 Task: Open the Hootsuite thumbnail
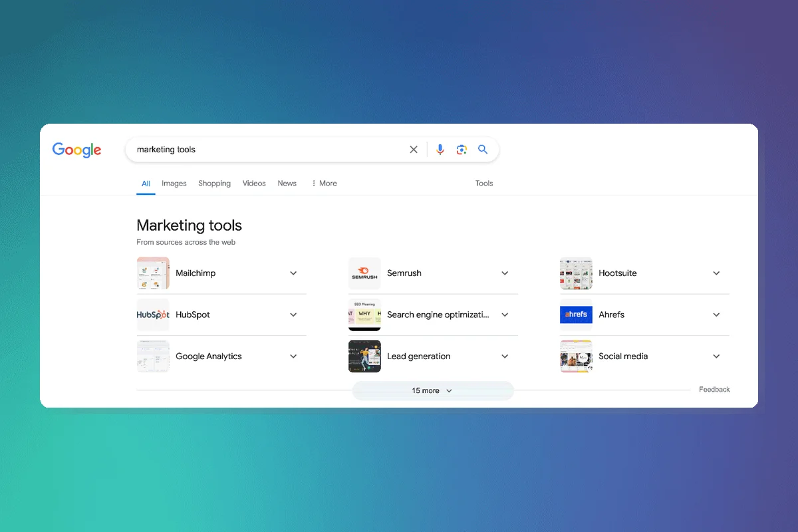coord(576,273)
